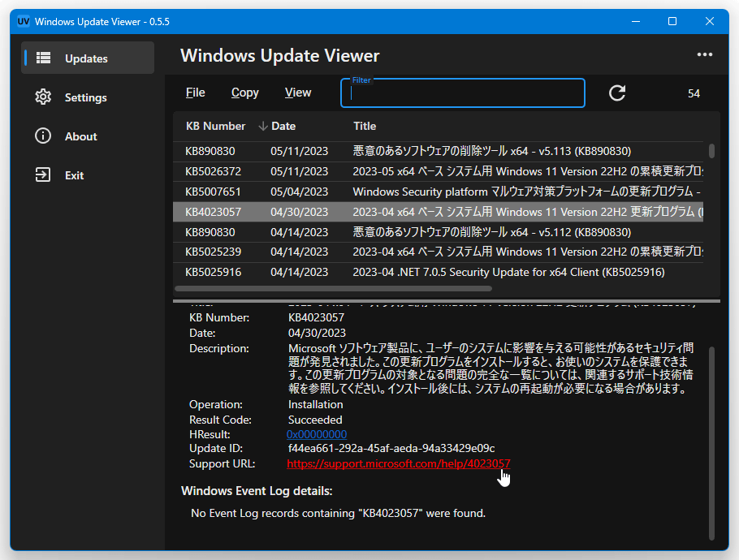The image size is (739, 560).
Task: Click the Windows Security platform title cell
Action: coord(527,192)
